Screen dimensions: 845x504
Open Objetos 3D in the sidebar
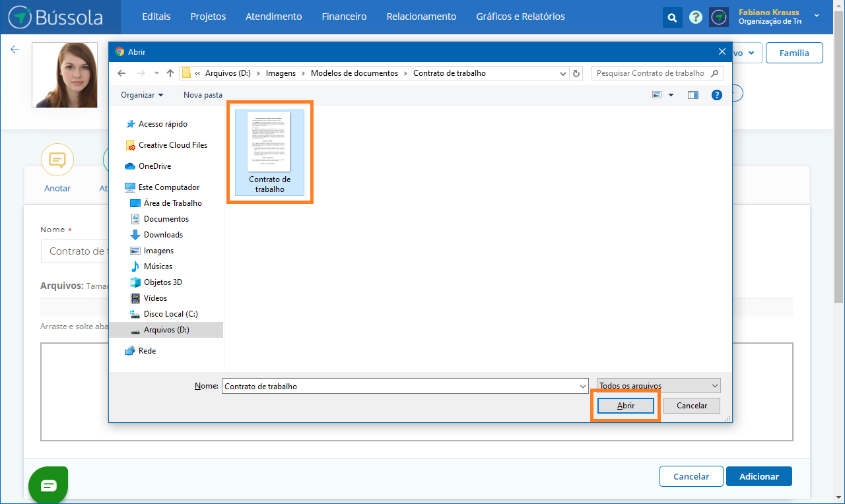156,282
